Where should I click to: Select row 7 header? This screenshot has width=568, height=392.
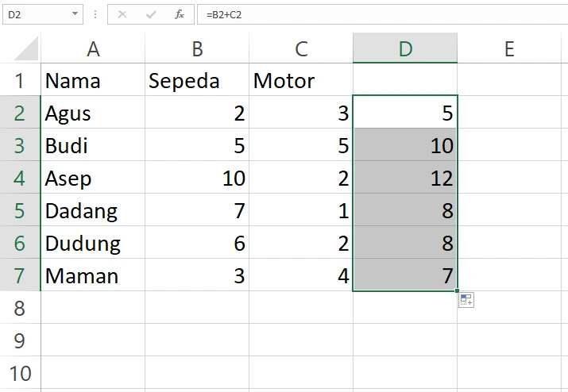pos(20,275)
